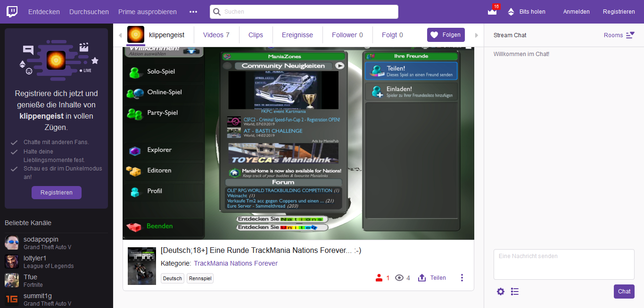This screenshot has width=644, height=308.
Task: Click Anmelden to log in
Action: 576,12
